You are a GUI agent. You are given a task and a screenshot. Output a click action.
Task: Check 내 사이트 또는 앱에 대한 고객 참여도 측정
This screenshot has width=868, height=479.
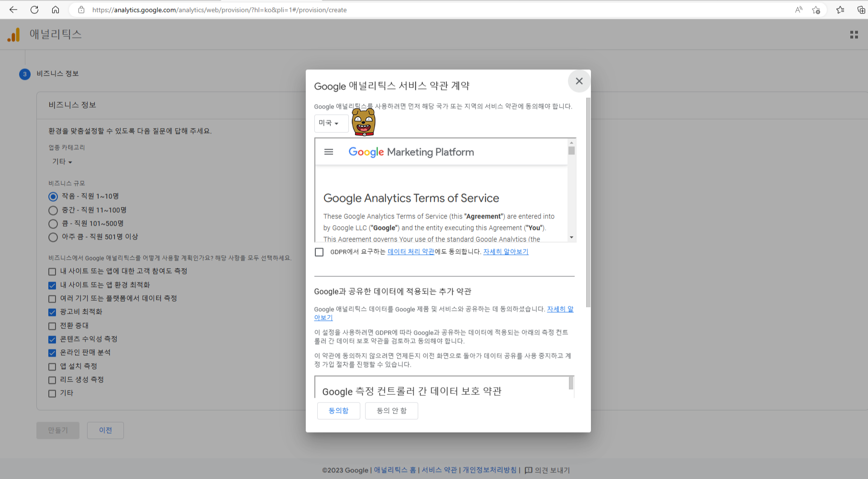pos(52,272)
